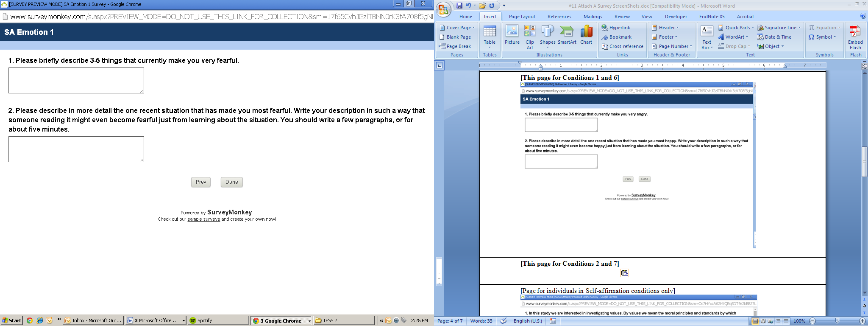Click the Open folder icon in Quick Access
Image resolution: width=868 pixels, height=326 pixels.
(482, 6)
